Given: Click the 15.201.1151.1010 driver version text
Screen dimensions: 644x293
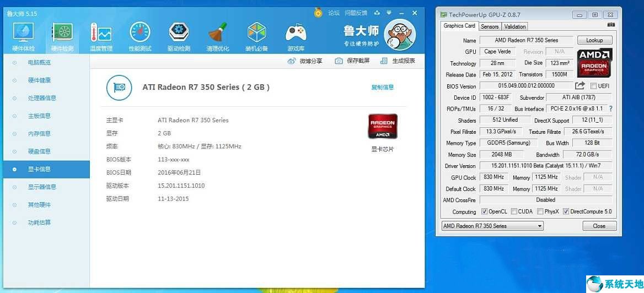Looking at the screenshot, I should tap(181, 186).
